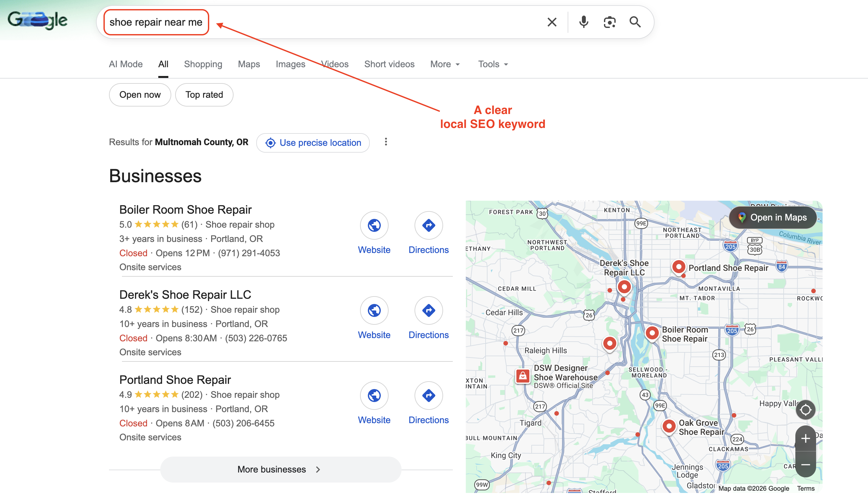The image size is (868, 504).
Task: Open the three-dot options menu near location results
Action: tap(386, 142)
